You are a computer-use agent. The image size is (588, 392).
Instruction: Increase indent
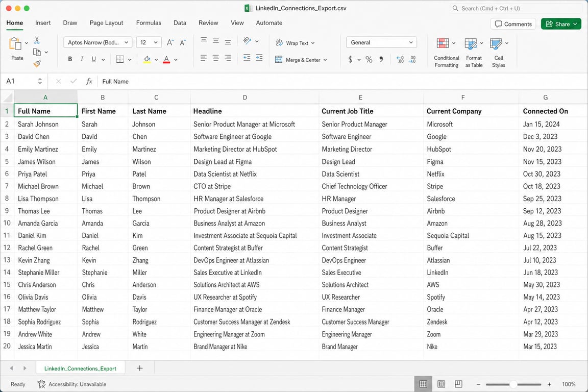pyautogui.click(x=259, y=57)
